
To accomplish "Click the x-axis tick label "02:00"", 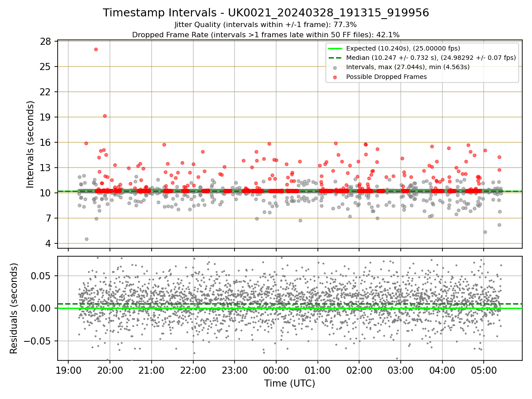I will (x=359, y=370).
